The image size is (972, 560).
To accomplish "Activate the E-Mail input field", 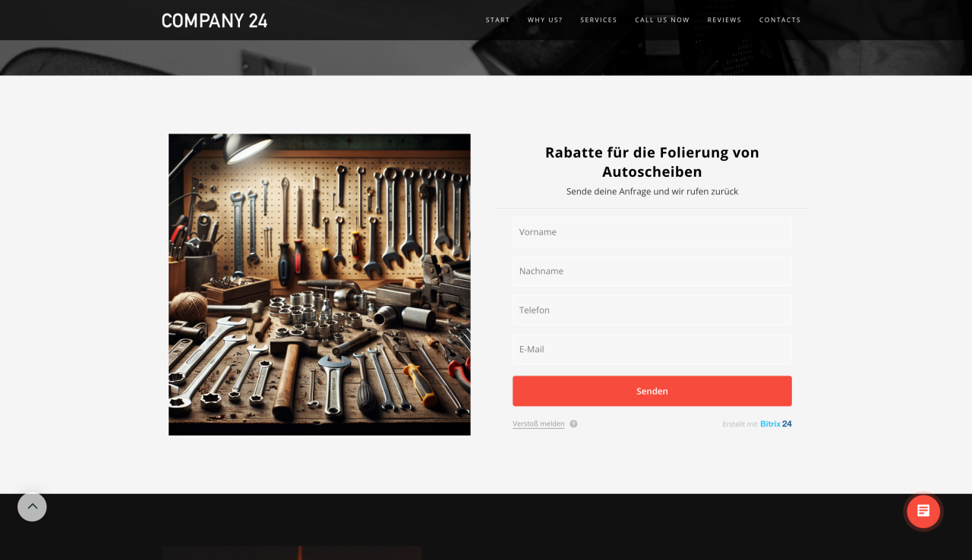I will click(x=652, y=349).
